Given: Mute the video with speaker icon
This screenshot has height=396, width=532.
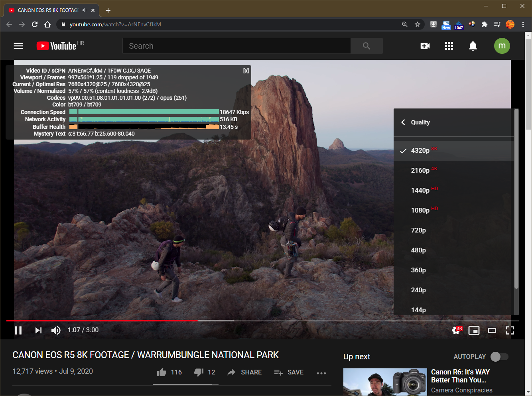Looking at the screenshot, I should (x=56, y=330).
